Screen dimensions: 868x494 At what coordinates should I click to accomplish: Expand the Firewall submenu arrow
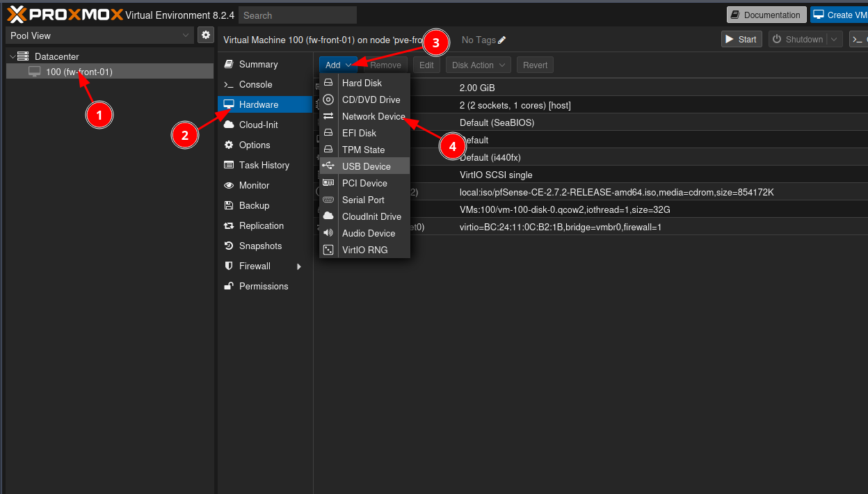coord(299,266)
